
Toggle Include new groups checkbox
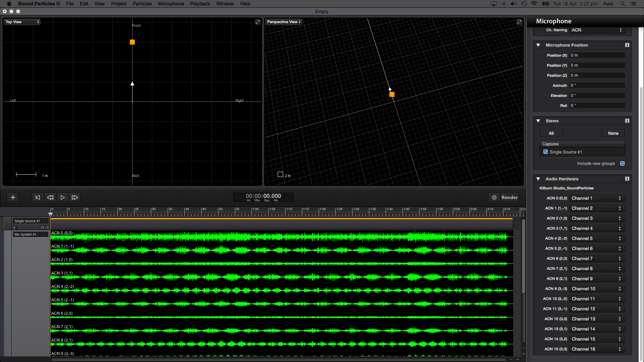click(622, 164)
